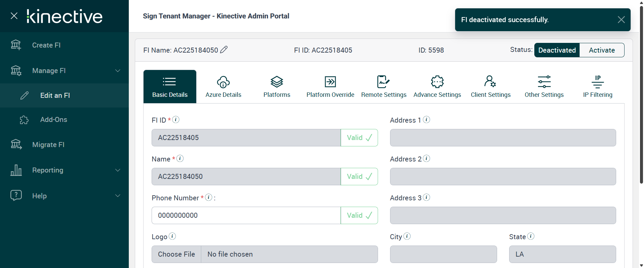Click the info icon next to Phone Number
The height and width of the screenshot is (268, 644).
pyautogui.click(x=209, y=197)
